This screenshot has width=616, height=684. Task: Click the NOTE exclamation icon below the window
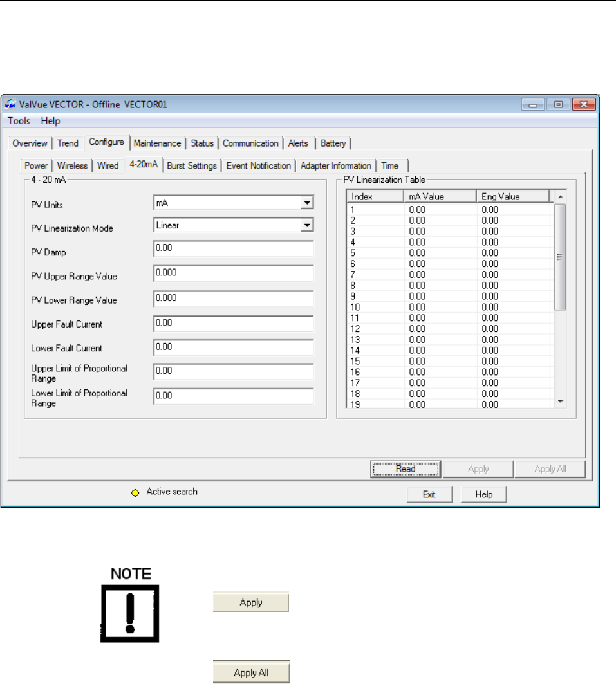click(130, 613)
